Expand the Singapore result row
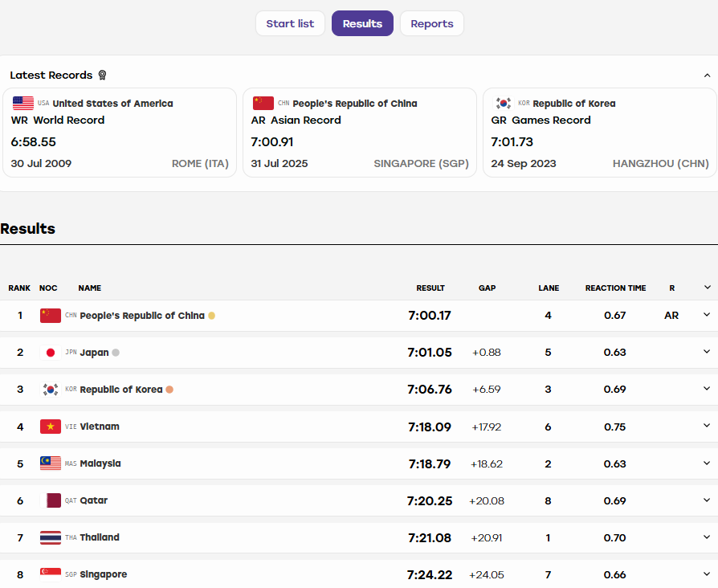 pos(707,574)
